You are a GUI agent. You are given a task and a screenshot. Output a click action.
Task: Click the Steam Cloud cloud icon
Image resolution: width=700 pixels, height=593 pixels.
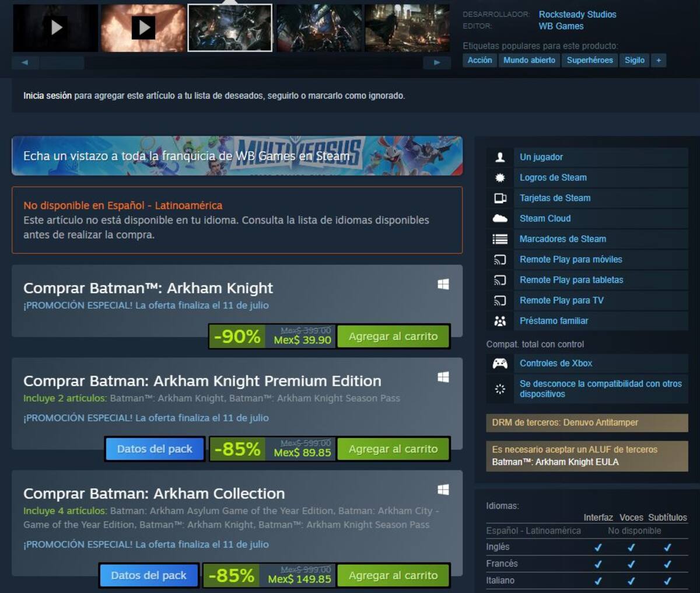click(x=500, y=219)
